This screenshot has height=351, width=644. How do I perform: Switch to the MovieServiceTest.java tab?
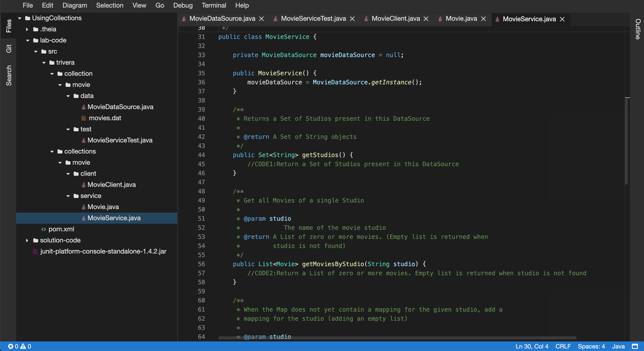coord(313,19)
